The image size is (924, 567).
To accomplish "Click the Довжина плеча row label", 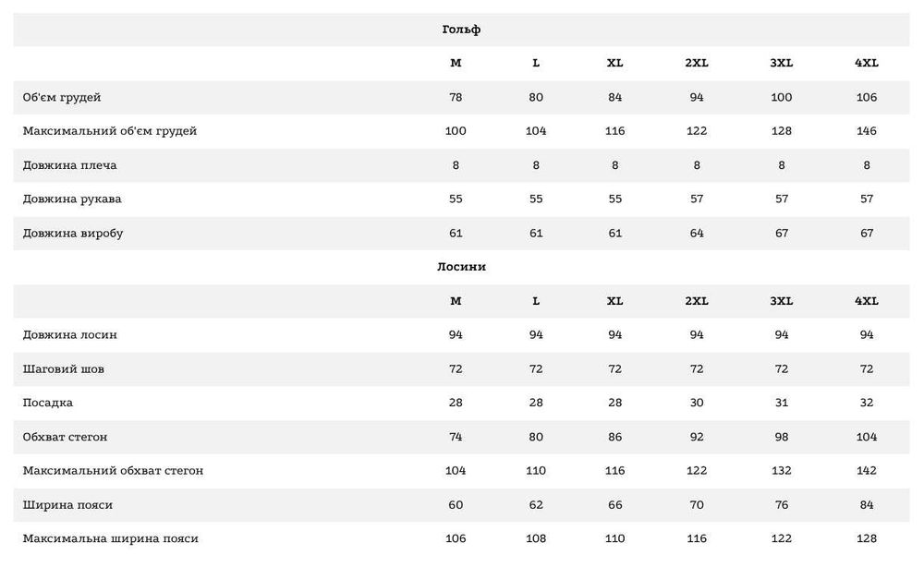I will [70, 165].
